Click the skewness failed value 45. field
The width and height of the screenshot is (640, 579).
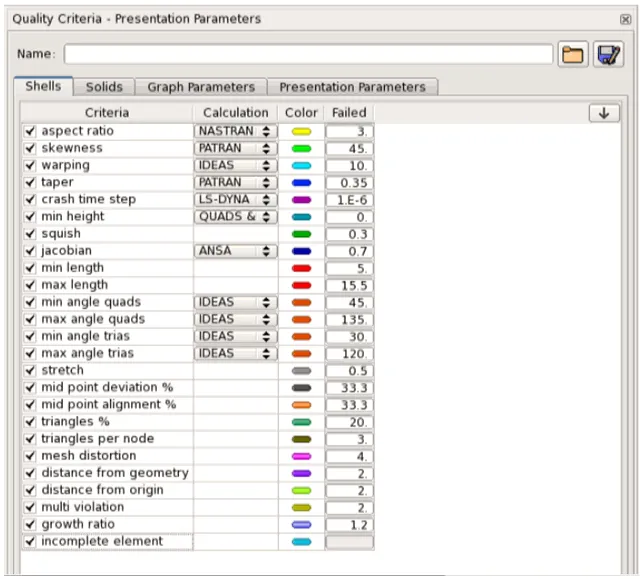[349, 149]
